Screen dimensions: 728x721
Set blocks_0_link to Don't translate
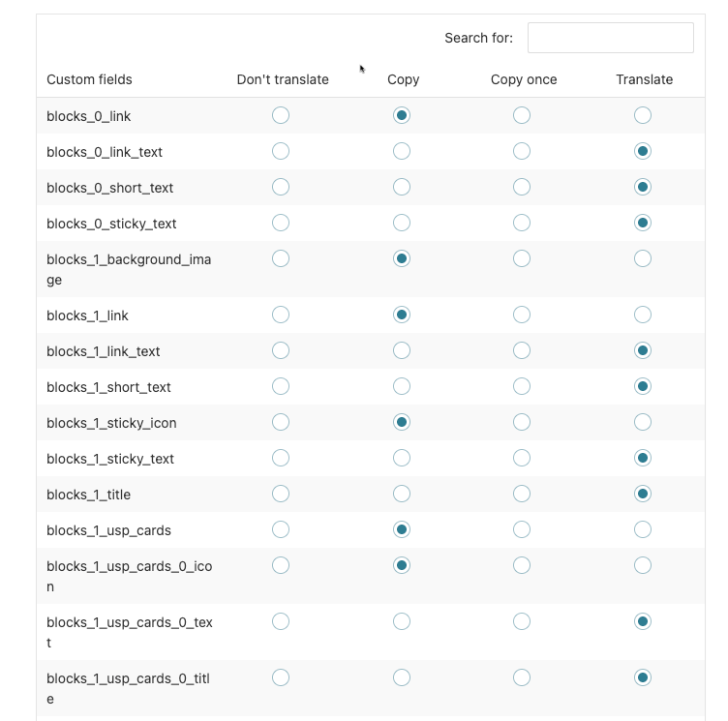281,115
